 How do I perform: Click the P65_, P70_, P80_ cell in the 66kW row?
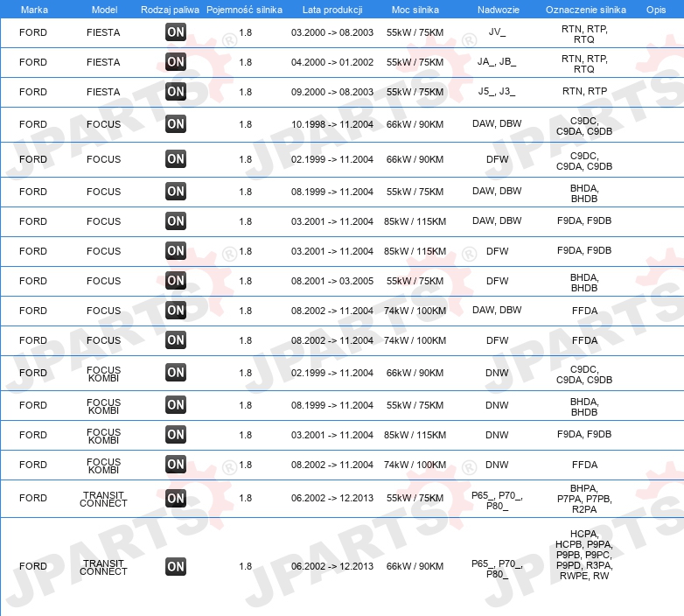(x=498, y=569)
